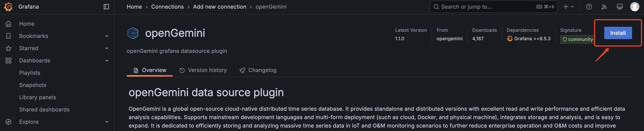Click the monitor icon in top bar
This screenshot has width=644, height=131.
coord(619,7)
